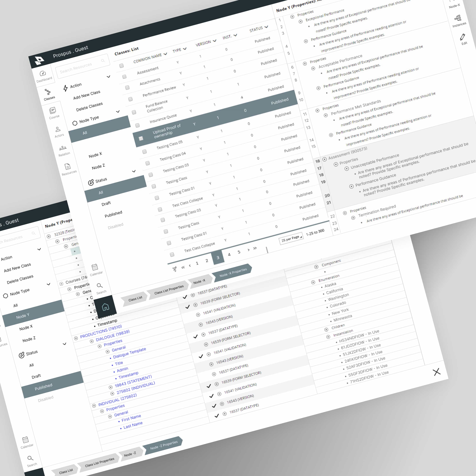Click the clear filter icon beside pagination
This screenshot has width=476, height=476.
[x=174, y=269]
